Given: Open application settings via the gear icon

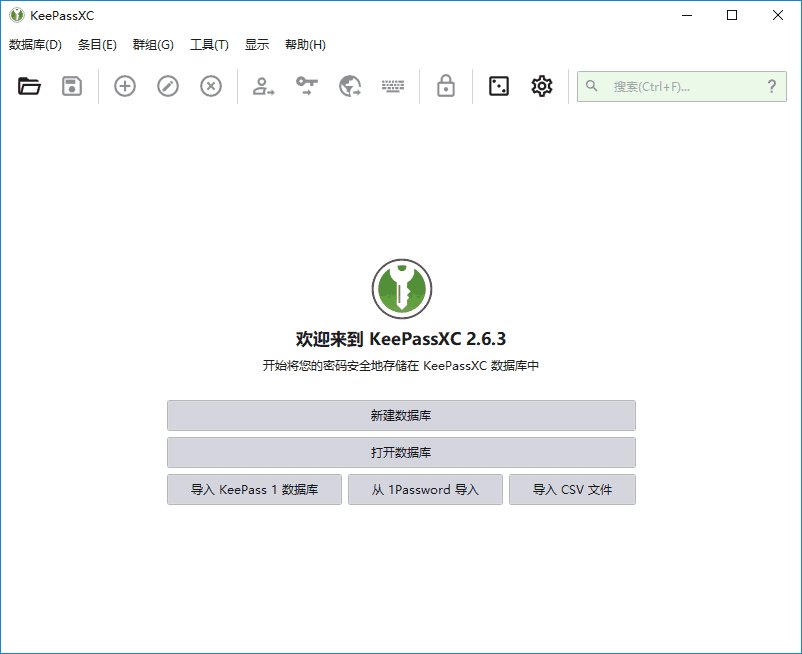Looking at the screenshot, I should pyautogui.click(x=541, y=86).
